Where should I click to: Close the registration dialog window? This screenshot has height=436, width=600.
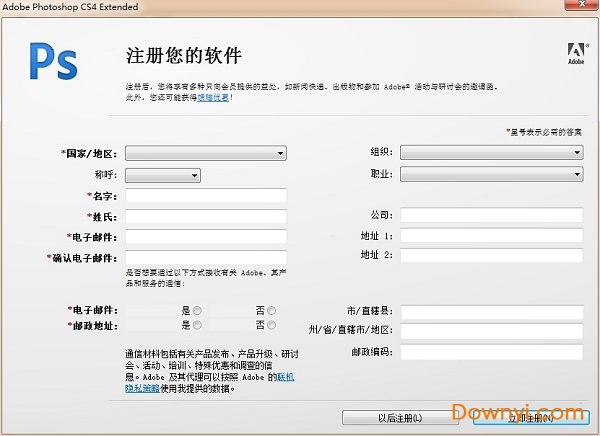[582, 5]
